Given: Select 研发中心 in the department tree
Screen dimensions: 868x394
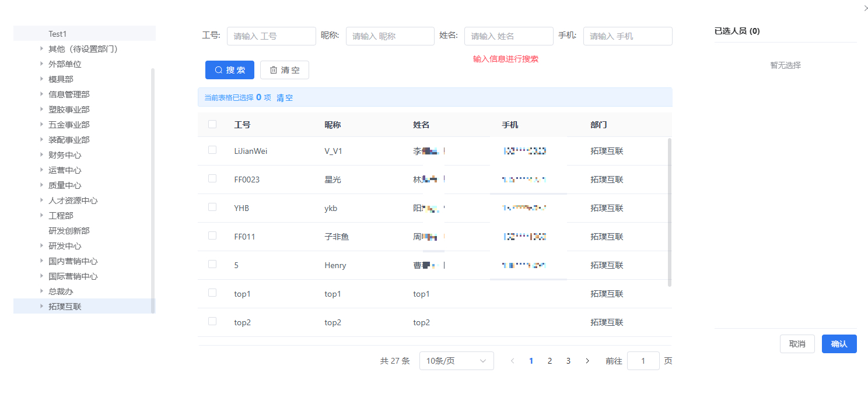Looking at the screenshot, I should [65, 246].
